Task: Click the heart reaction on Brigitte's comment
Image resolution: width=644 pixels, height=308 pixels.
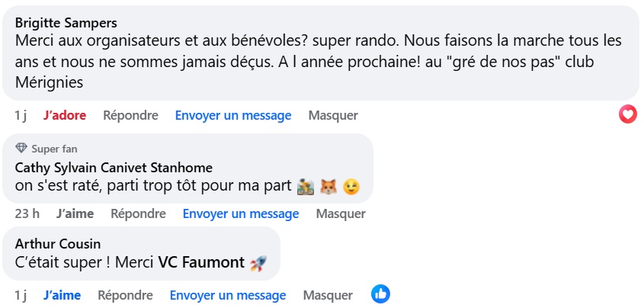Action: [627, 114]
